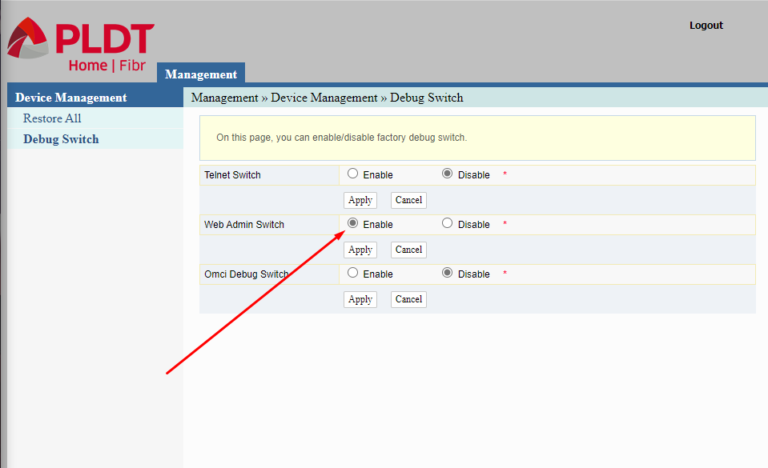Click the factory debug switch info message

tap(342, 137)
